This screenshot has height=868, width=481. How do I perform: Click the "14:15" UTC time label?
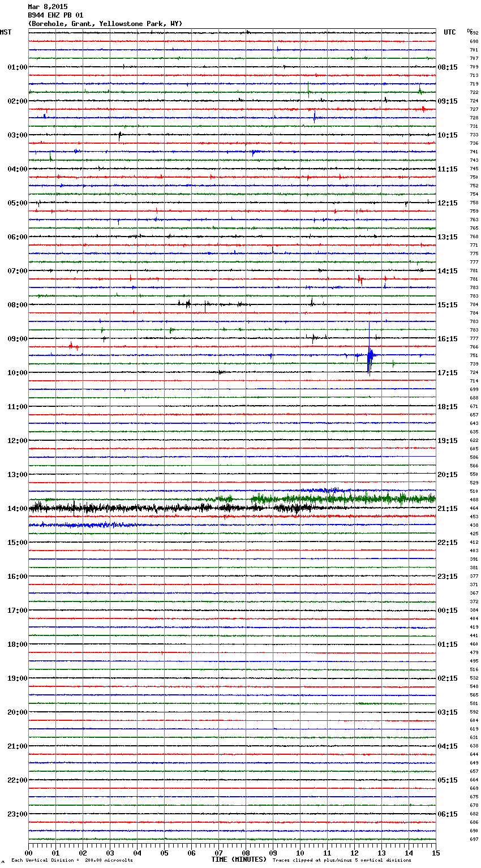click(448, 271)
